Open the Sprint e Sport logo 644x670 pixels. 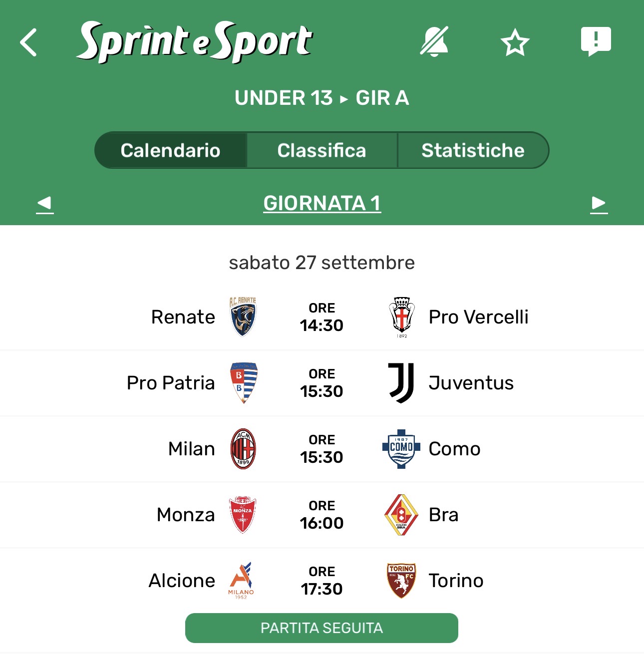coord(195,41)
